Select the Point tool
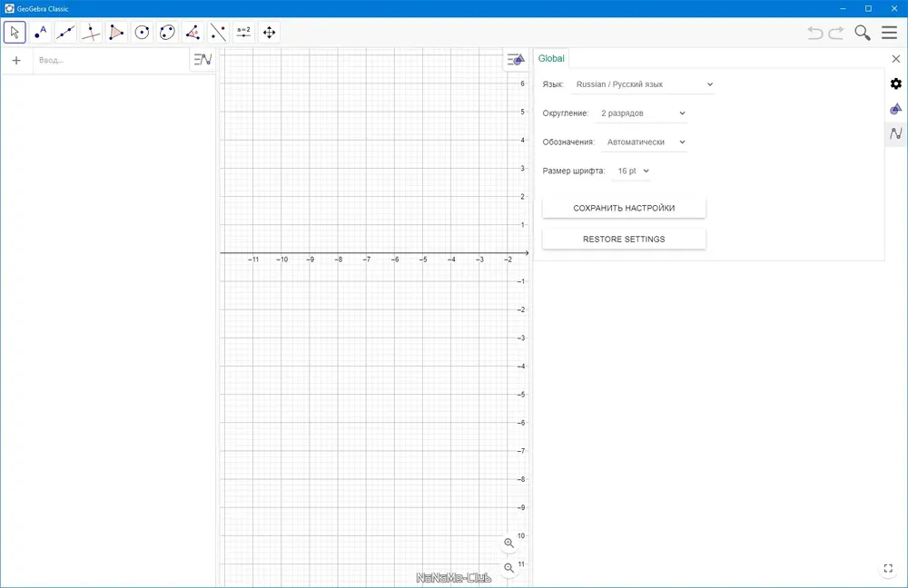 coord(40,33)
